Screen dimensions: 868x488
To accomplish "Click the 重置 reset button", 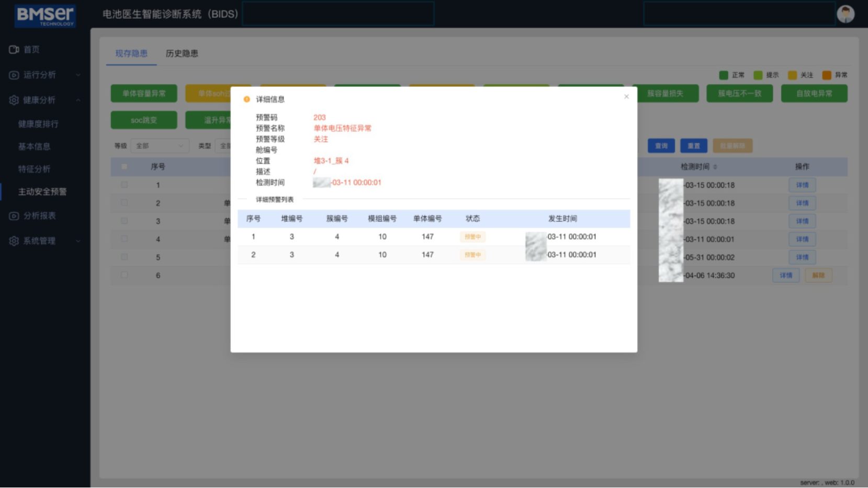I will 694,146.
